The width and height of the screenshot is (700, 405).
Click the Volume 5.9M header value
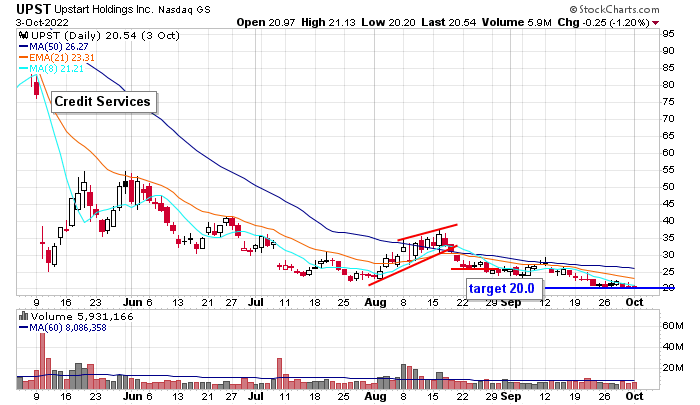517,22
